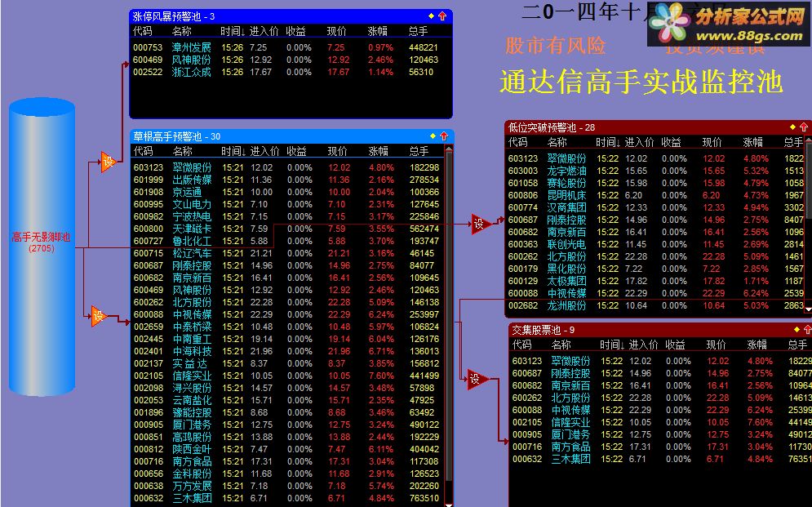Select 汉商集团 row in 低位突破预警池

point(655,207)
